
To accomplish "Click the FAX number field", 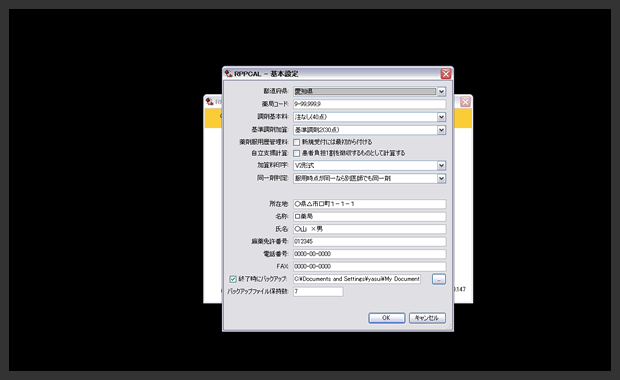I will click(370, 267).
